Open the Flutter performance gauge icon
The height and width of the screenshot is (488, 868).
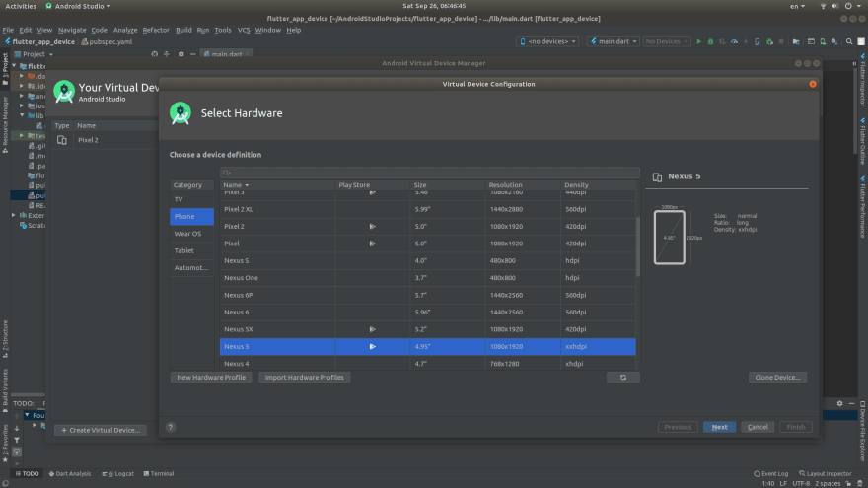[x=734, y=41]
